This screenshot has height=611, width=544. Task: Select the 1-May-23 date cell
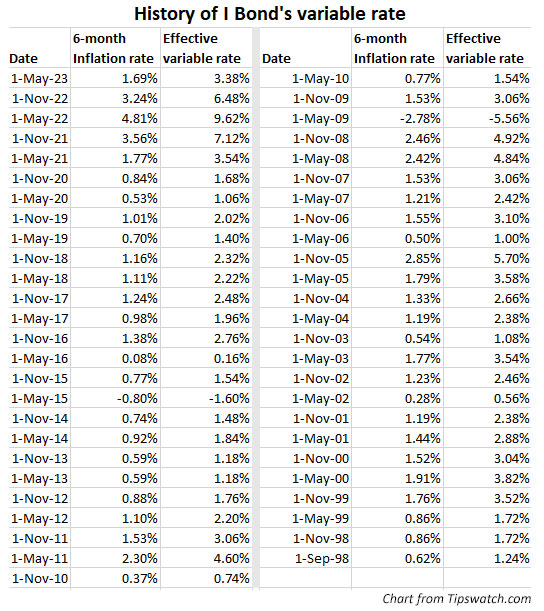(39, 79)
